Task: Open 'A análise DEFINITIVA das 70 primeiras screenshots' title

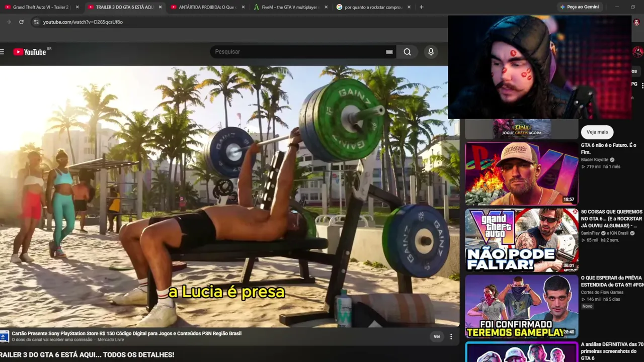Action: click(612, 351)
